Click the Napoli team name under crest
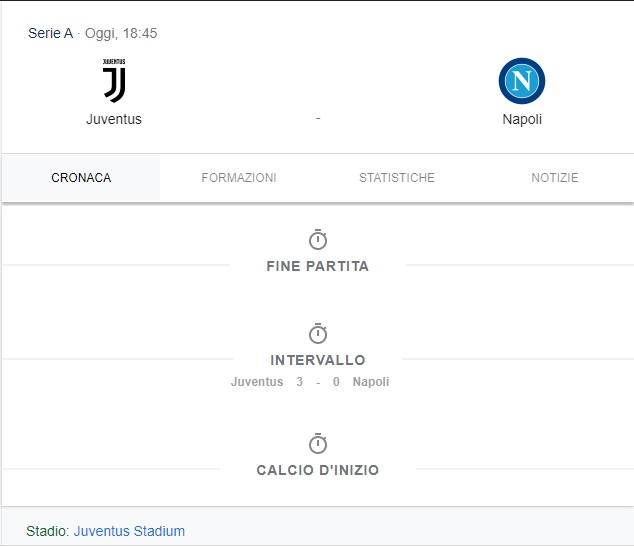 [522, 119]
